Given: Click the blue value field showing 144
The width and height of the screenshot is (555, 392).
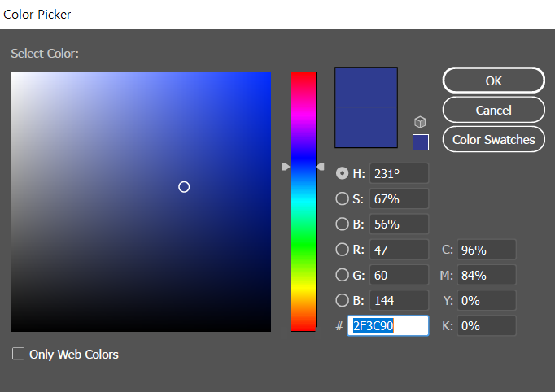Looking at the screenshot, I should [399, 300].
